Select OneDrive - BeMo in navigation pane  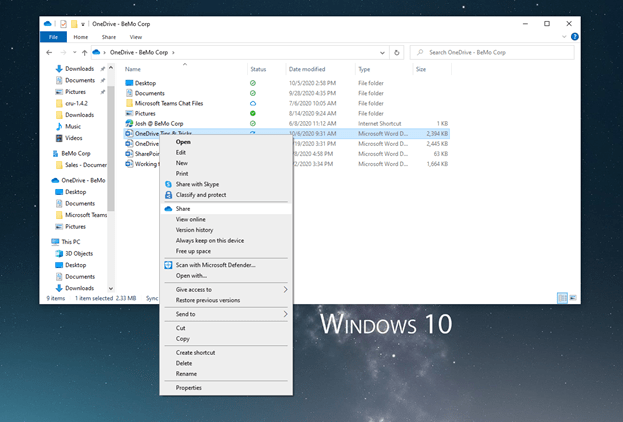point(83,180)
